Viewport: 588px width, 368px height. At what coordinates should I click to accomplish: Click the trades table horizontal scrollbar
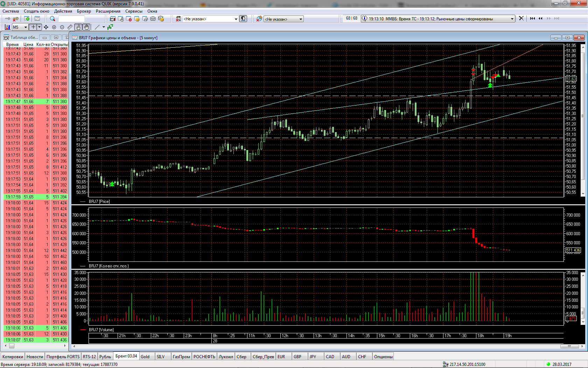(x=36, y=346)
